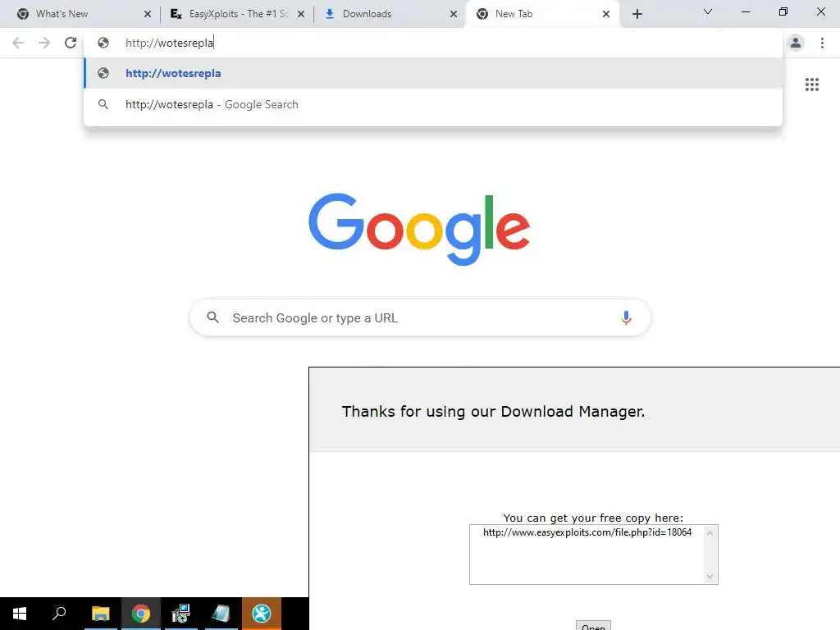Close the EasyXploits tab
This screenshot has width=840, height=630.
pyautogui.click(x=301, y=14)
